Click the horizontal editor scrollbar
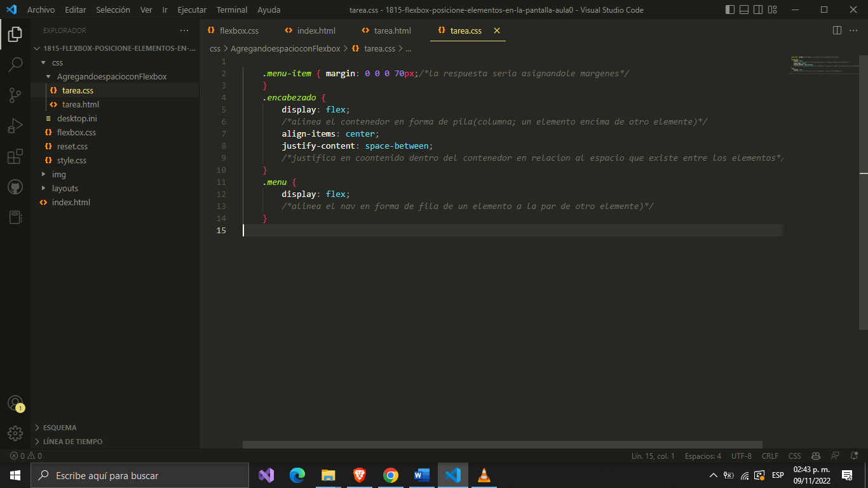 [x=503, y=445]
